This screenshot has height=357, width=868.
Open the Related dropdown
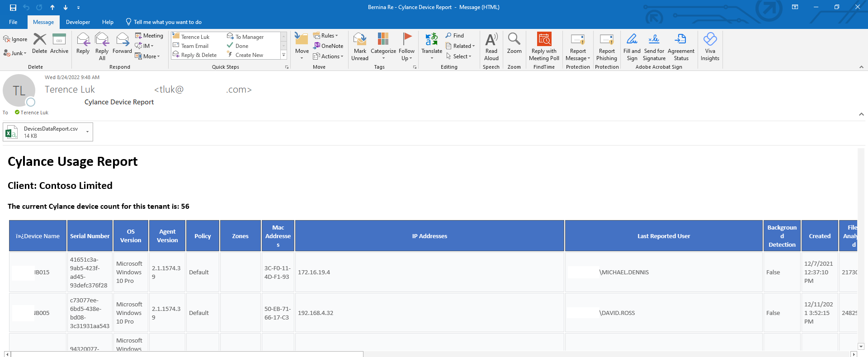460,46
